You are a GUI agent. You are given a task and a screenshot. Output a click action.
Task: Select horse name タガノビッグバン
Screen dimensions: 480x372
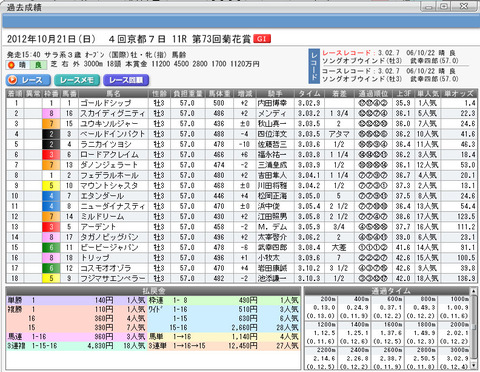tap(109, 238)
